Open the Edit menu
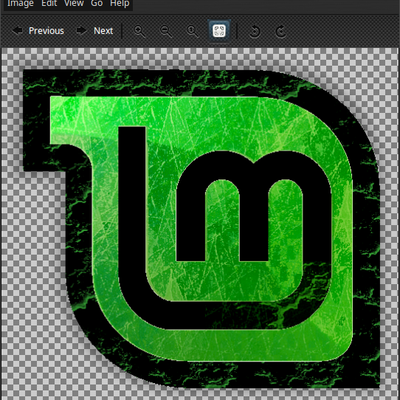The width and height of the screenshot is (400, 400). pos(49,4)
